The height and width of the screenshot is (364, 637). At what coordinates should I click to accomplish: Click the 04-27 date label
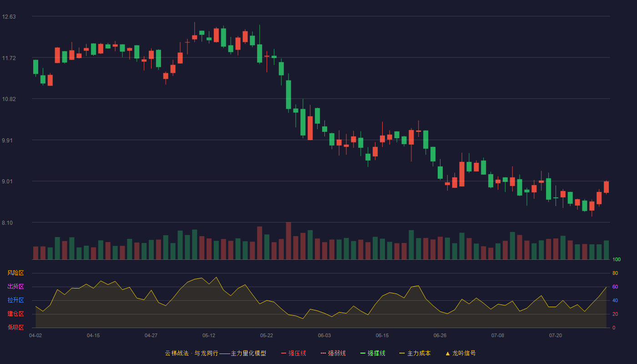151,335
